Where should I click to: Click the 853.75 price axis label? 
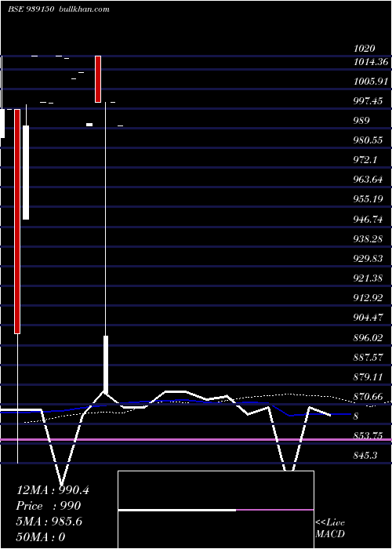[x=368, y=436]
